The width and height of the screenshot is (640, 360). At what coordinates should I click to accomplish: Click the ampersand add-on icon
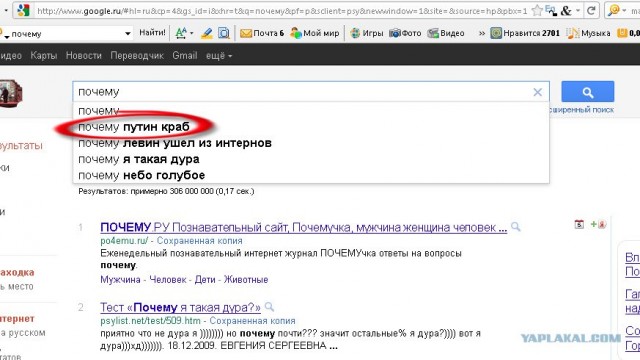tap(566, 11)
